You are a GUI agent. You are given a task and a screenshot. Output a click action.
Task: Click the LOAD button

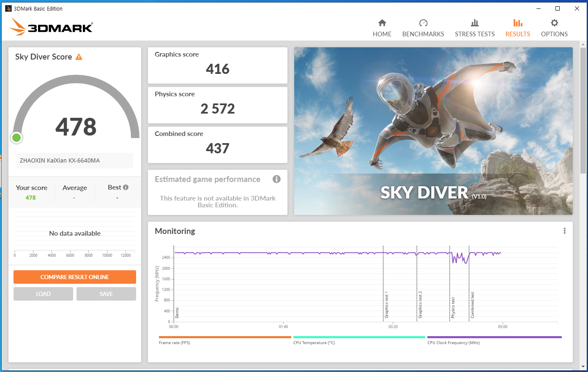point(43,294)
